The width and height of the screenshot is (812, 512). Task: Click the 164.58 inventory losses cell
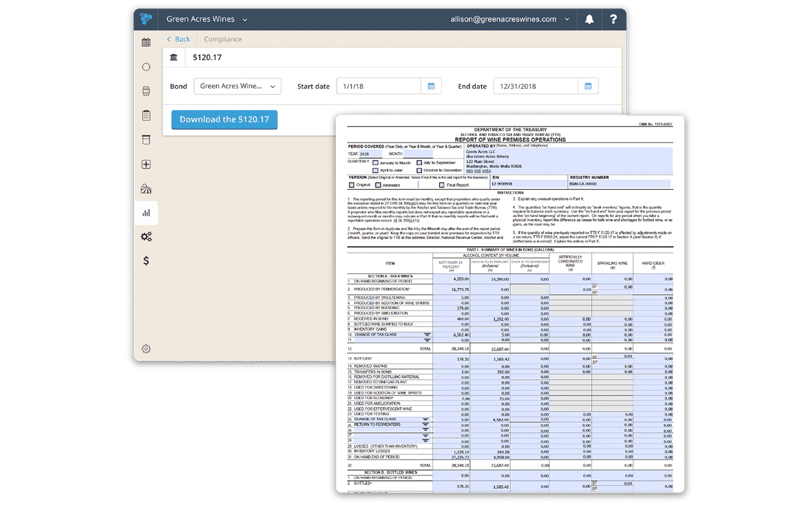pos(490,452)
